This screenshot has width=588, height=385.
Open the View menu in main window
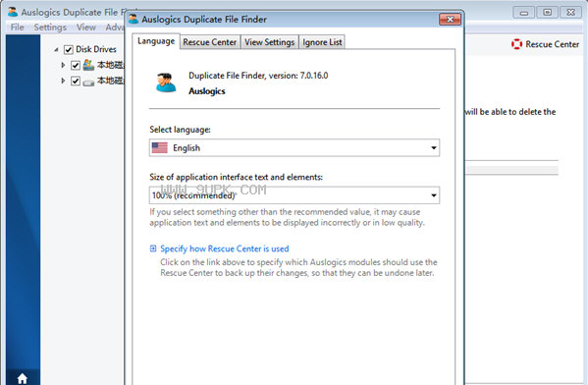tap(85, 27)
